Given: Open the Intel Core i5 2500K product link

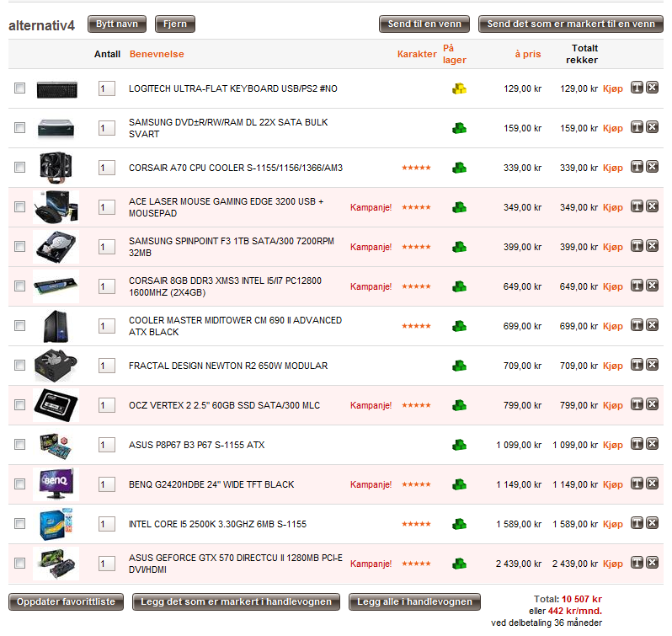Looking at the screenshot, I should coord(218,524).
